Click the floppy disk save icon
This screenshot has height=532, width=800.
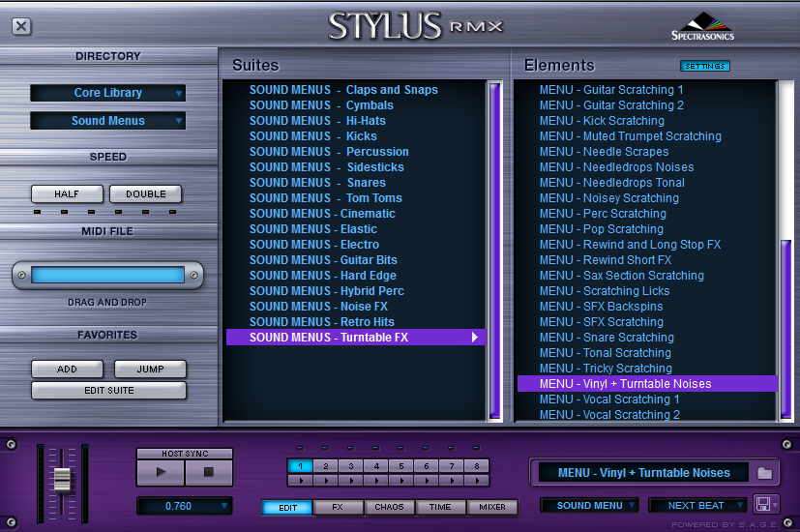click(x=762, y=505)
